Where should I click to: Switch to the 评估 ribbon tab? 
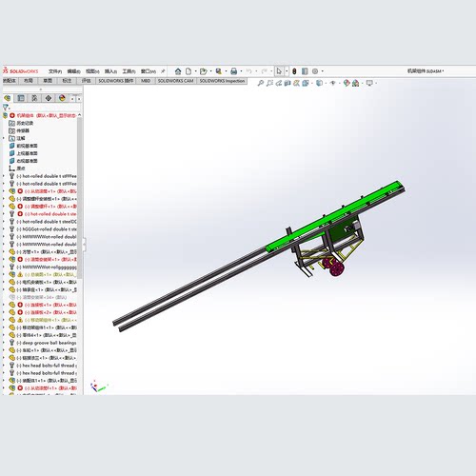pos(86,81)
